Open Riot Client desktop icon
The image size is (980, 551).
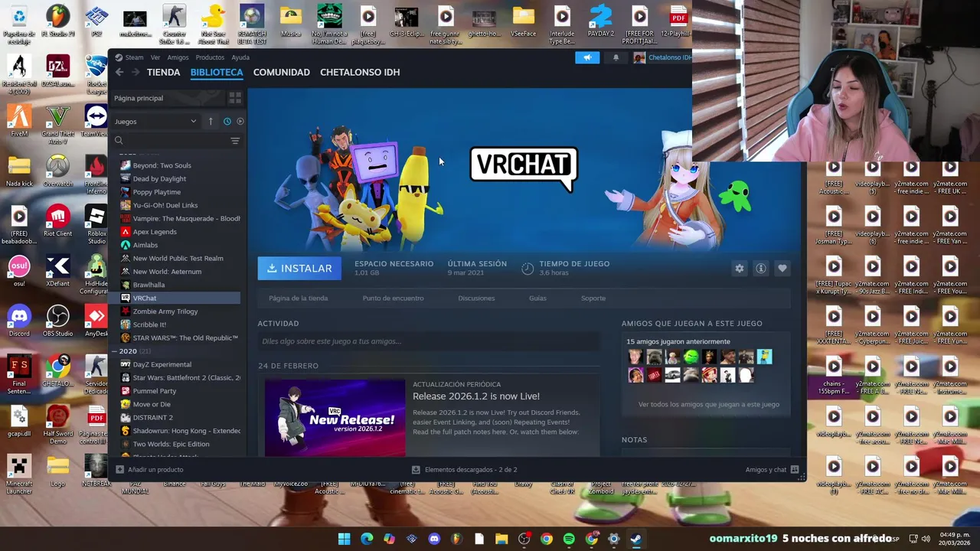[57, 220]
